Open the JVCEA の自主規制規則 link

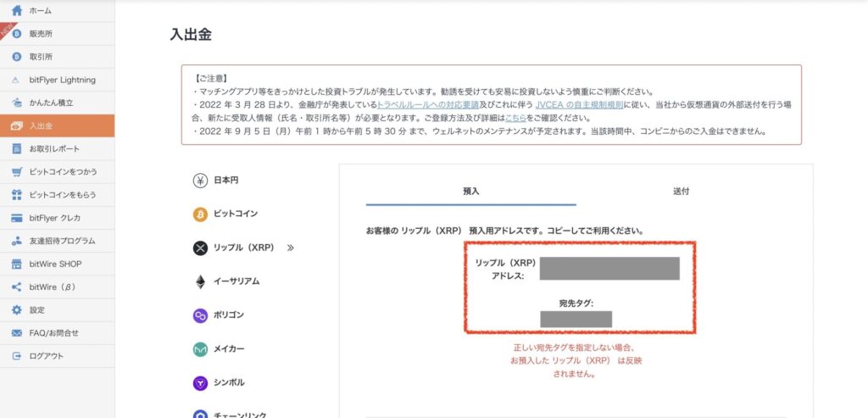click(x=579, y=105)
